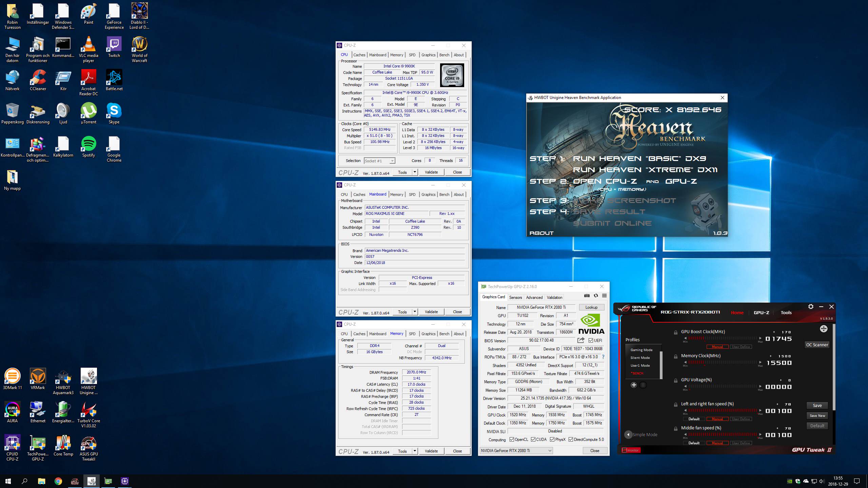The image size is (868, 488).
Task: Open the AURA desktop shortcut
Action: coord(12,412)
